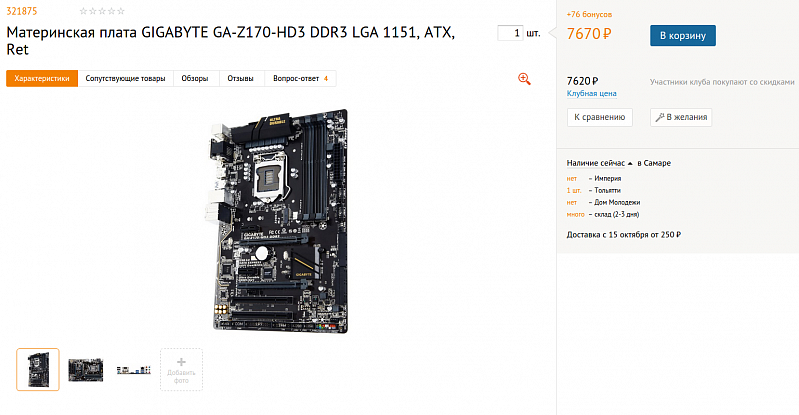
Task: Select the rear ports thumbnail
Action: [x=134, y=370]
